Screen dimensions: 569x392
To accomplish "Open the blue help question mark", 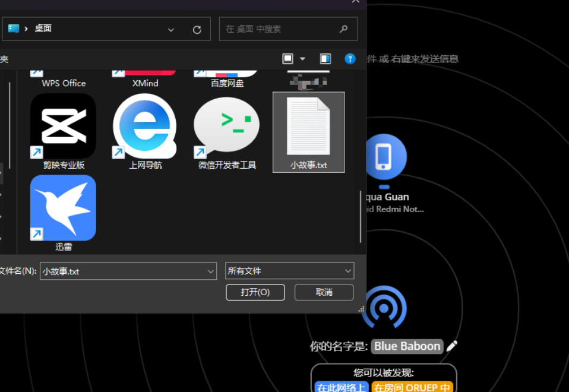I will pyautogui.click(x=350, y=59).
